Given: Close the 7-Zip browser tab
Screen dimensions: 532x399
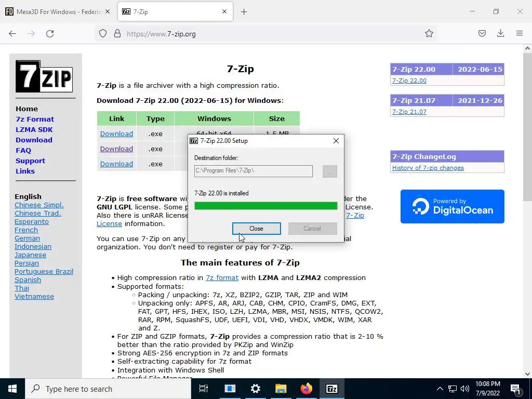Looking at the screenshot, I should coord(224,11).
